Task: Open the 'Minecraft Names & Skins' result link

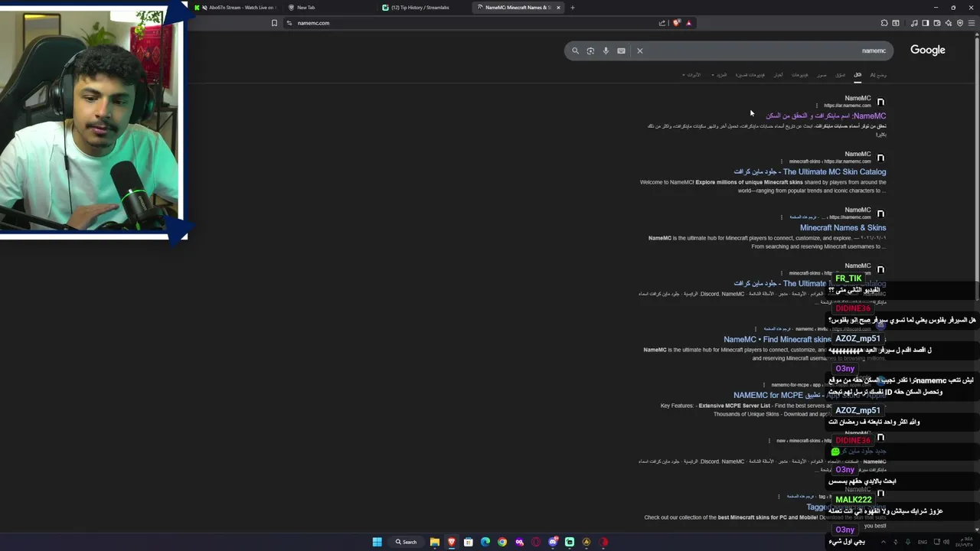Action: pos(843,227)
